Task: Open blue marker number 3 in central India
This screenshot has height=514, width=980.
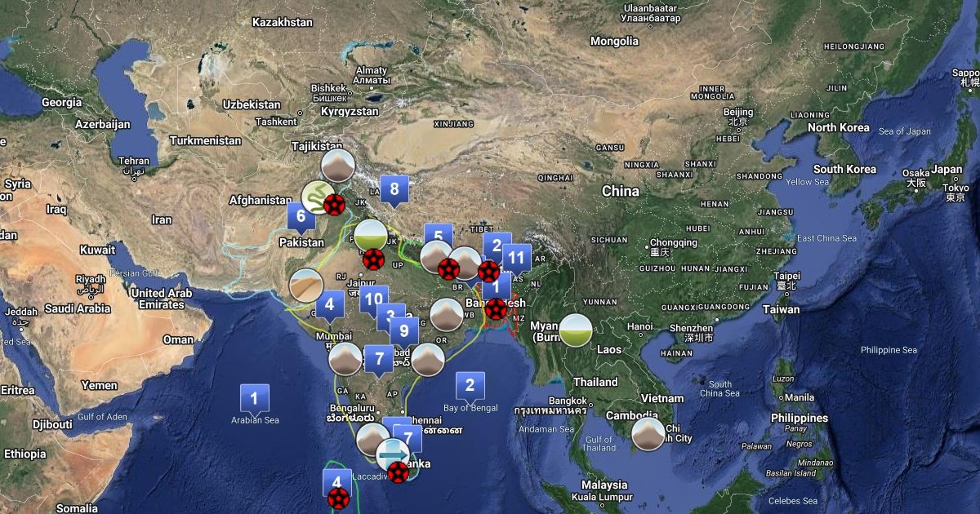Action: tap(390, 317)
